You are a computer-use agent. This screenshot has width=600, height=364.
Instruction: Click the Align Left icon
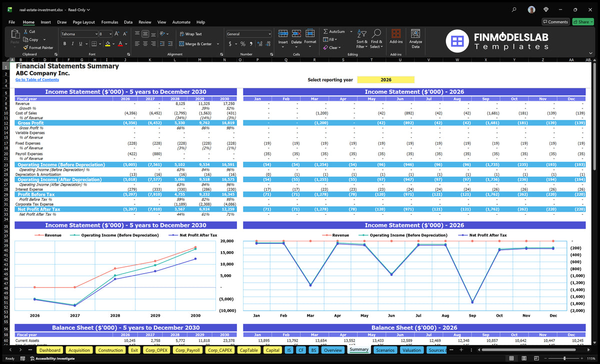tap(137, 43)
